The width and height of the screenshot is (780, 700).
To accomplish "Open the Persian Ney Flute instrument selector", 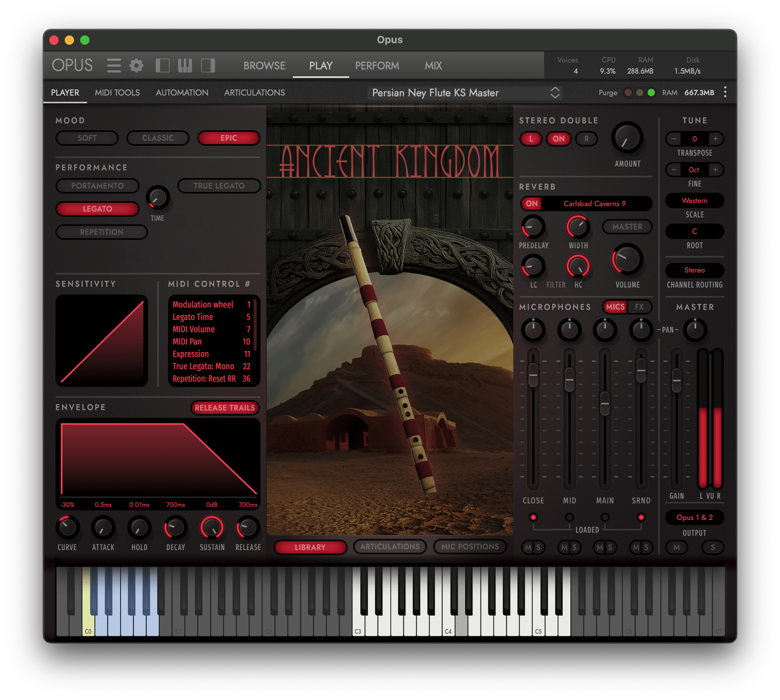I will (465, 93).
